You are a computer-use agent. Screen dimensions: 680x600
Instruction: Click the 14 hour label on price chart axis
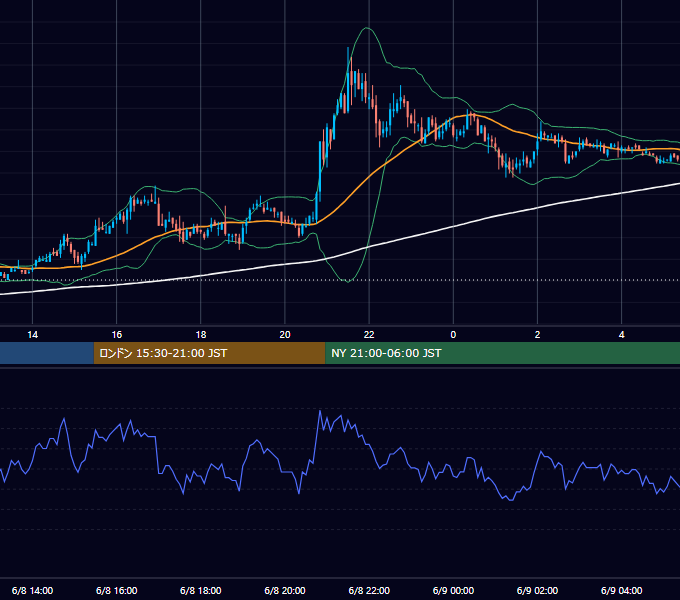33,335
